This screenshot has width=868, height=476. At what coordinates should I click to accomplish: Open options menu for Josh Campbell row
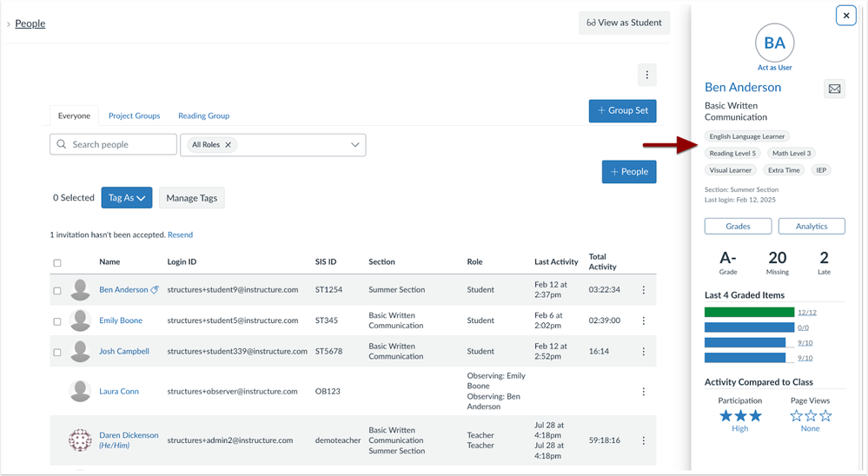point(643,352)
